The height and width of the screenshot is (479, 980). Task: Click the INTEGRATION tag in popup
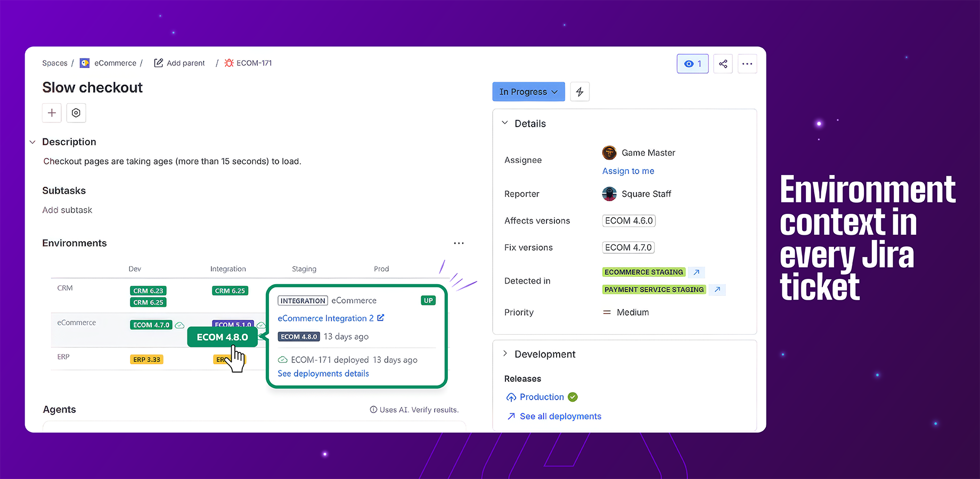(x=303, y=301)
